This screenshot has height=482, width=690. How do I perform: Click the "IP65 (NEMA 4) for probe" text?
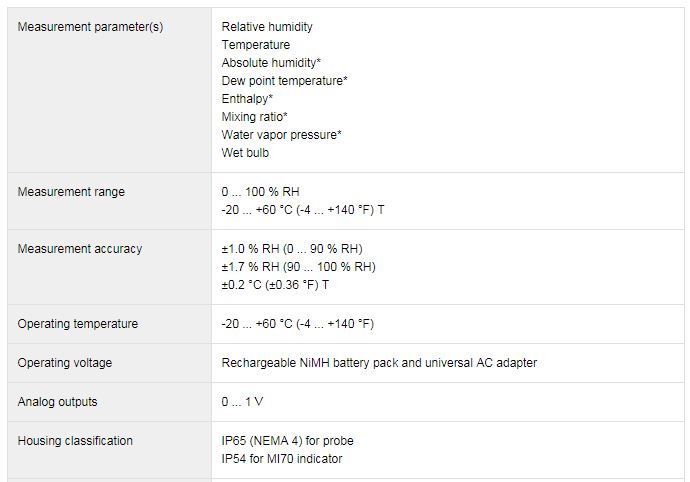click(287, 441)
